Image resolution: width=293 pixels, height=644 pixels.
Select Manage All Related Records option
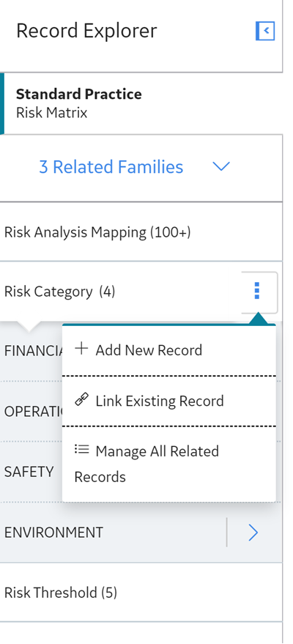point(168,464)
